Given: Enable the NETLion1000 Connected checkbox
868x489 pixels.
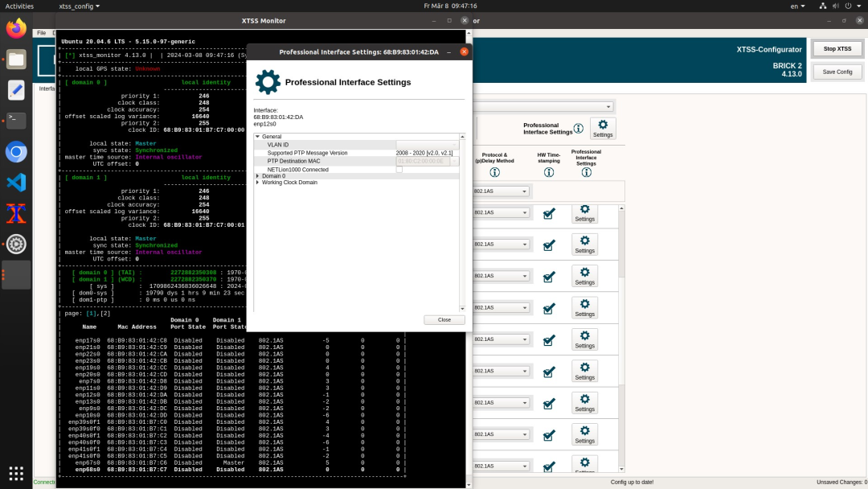Looking at the screenshot, I should [399, 170].
